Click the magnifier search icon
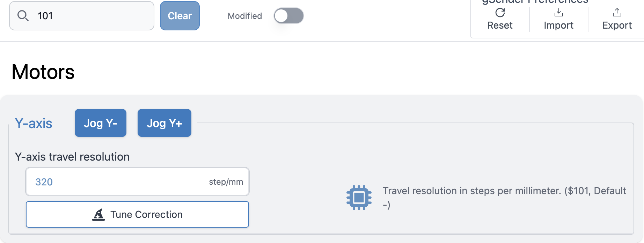The image size is (644, 243). (x=23, y=16)
